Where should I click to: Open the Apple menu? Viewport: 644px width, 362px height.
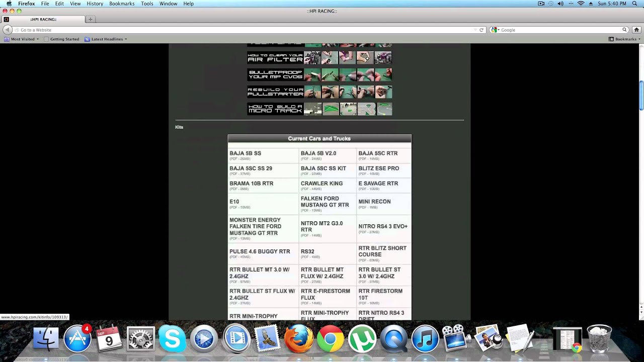(x=9, y=4)
